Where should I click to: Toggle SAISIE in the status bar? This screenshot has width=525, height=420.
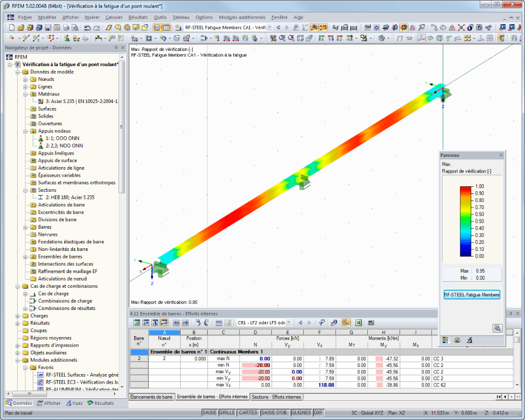point(209,412)
